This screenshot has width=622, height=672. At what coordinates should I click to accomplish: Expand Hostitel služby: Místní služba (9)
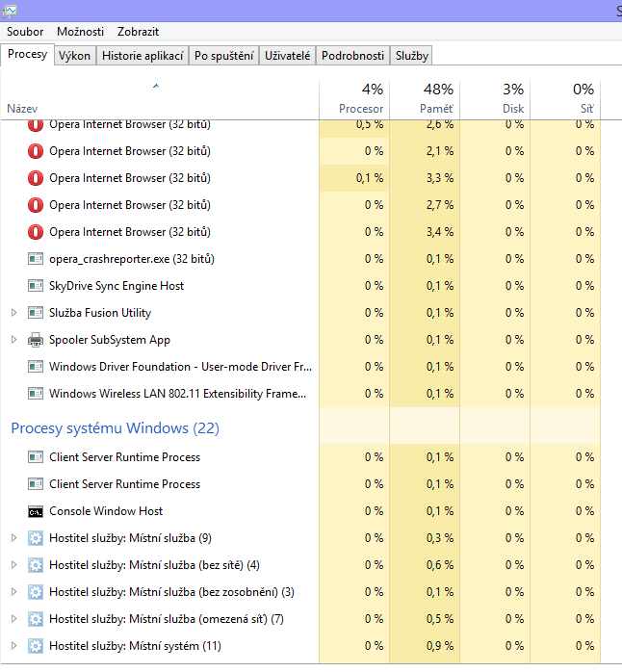pos(13,538)
